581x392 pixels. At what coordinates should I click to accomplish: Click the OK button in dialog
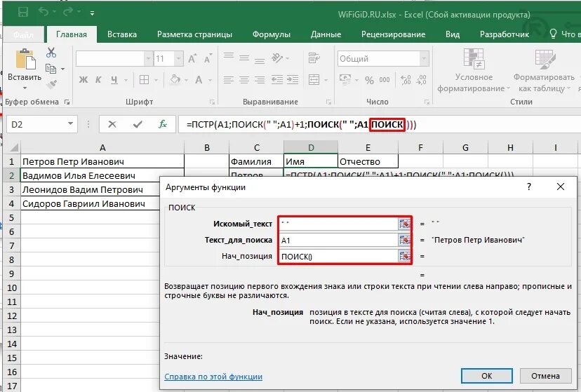tap(486, 376)
